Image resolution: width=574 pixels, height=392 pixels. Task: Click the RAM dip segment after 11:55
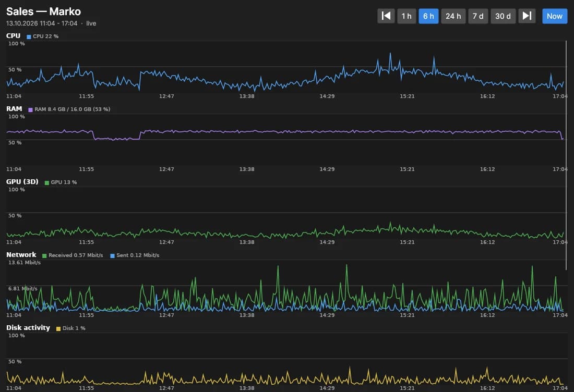[116, 139]
